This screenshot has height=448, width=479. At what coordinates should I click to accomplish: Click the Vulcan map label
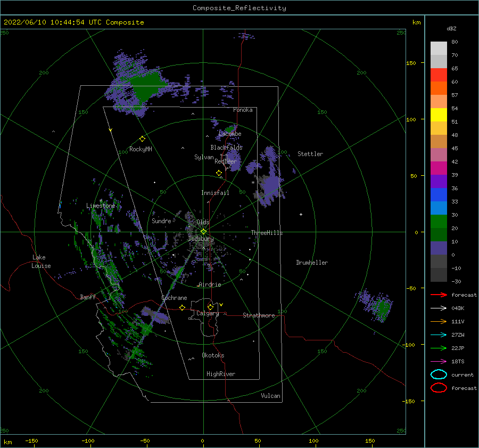(270, 396)
